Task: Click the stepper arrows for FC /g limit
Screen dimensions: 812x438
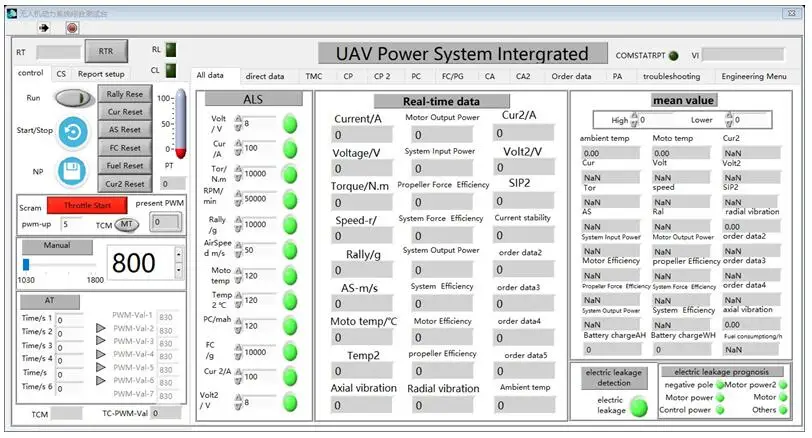Action: pos(238,352)
